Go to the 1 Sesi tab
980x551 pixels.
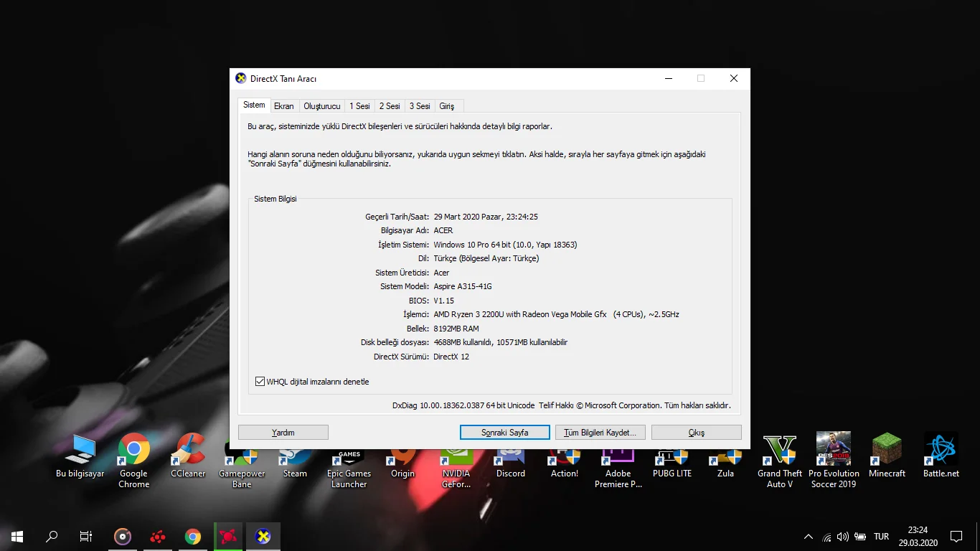(x=360, y=106)
